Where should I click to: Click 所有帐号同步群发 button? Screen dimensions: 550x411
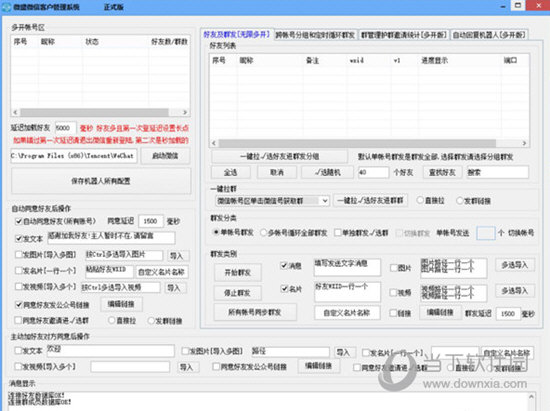255,312
